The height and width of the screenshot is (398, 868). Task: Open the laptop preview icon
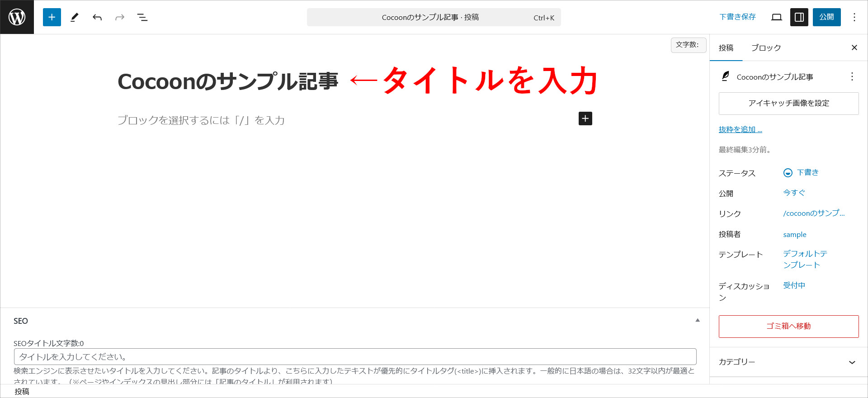[x=777, y=17]
